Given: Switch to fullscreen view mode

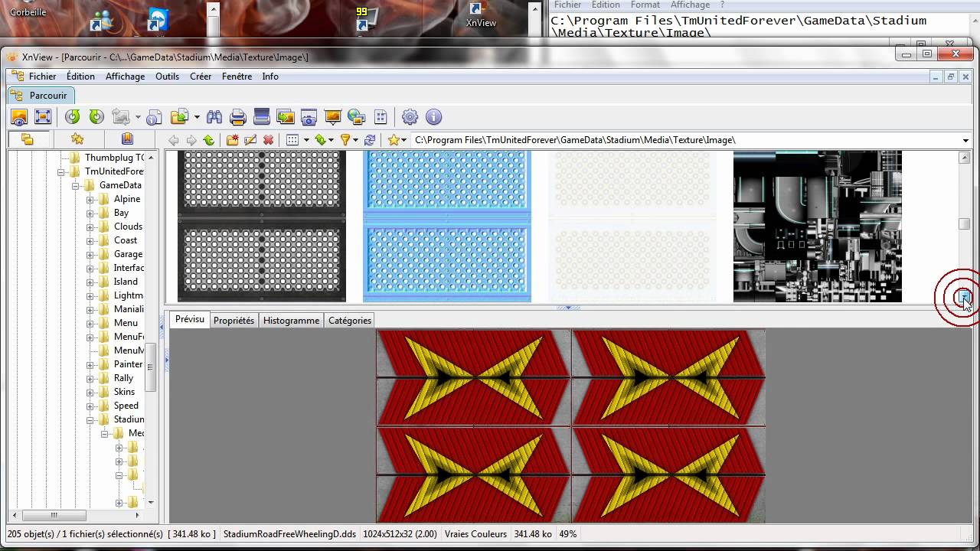Looking at the screenshot, I should pos(43,117).
